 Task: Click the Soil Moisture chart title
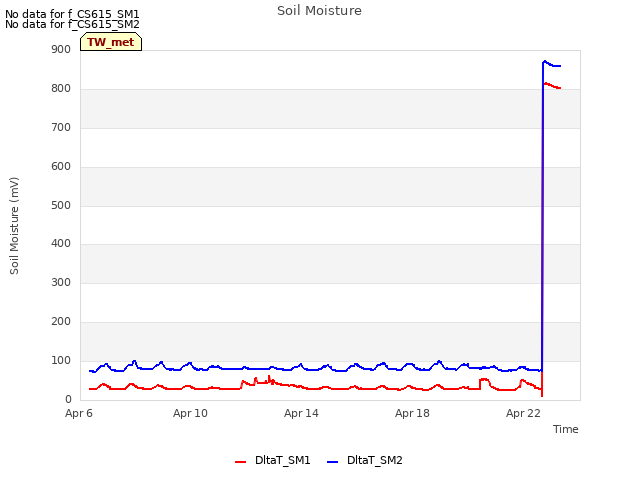[x=319, y=11]
